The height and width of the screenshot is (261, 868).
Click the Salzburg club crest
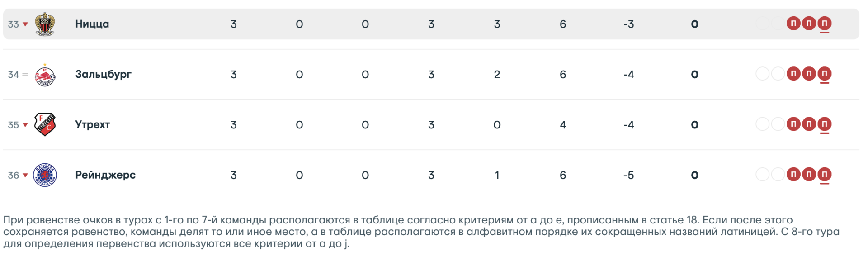[x=45, y=75]
